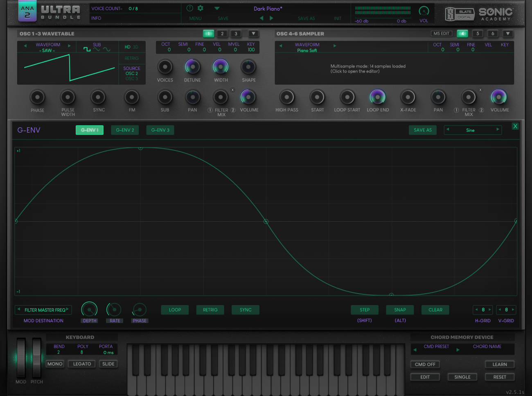Next G-ENV preset shape after Sine
Image resolution: width=532 pixels, height=396 pixels.
coord(498,129)
